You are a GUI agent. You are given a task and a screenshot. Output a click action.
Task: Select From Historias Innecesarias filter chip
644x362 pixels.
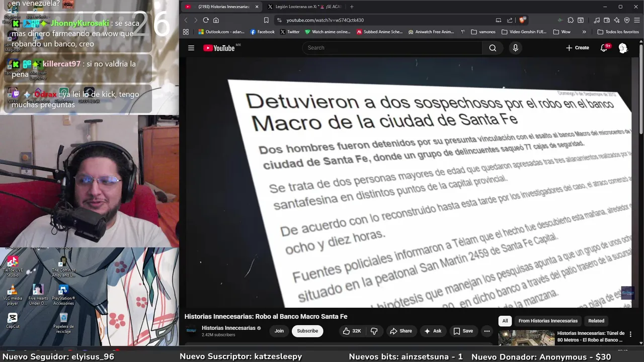548,321
